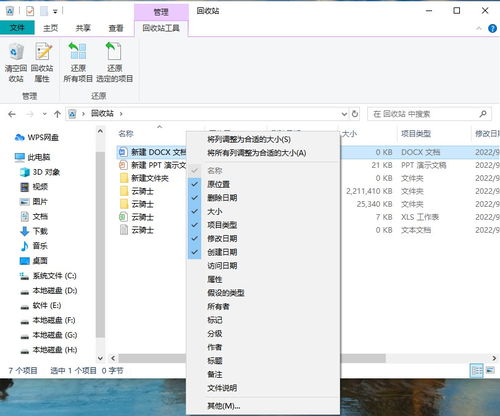500x416 pixels.
Task: Switch to the 主页 tab
Action: (x=50, y=28)
